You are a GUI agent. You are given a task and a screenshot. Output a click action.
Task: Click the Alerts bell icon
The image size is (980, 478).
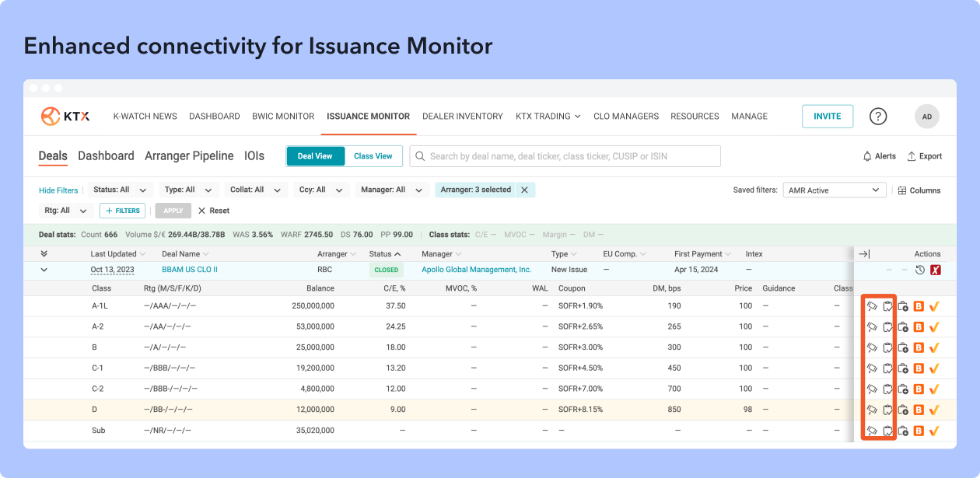pyautogui.click(x=867, y=156)
